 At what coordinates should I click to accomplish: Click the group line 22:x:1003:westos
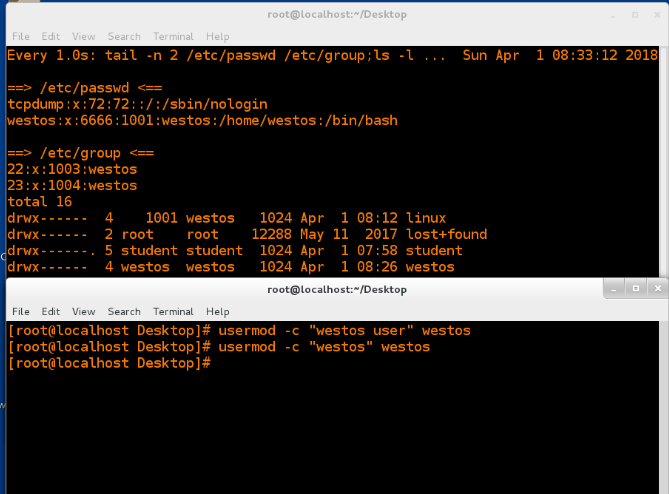coord(72,169)
